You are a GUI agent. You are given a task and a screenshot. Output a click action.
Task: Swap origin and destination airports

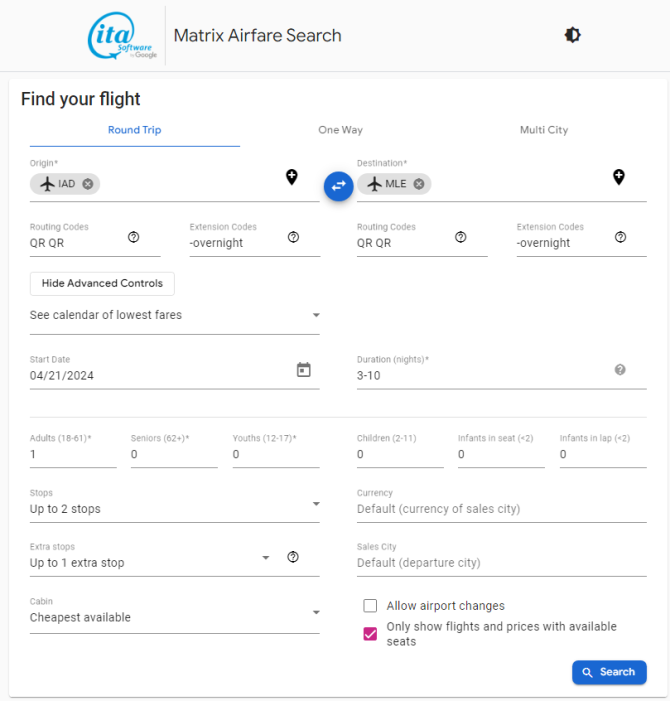338,186
